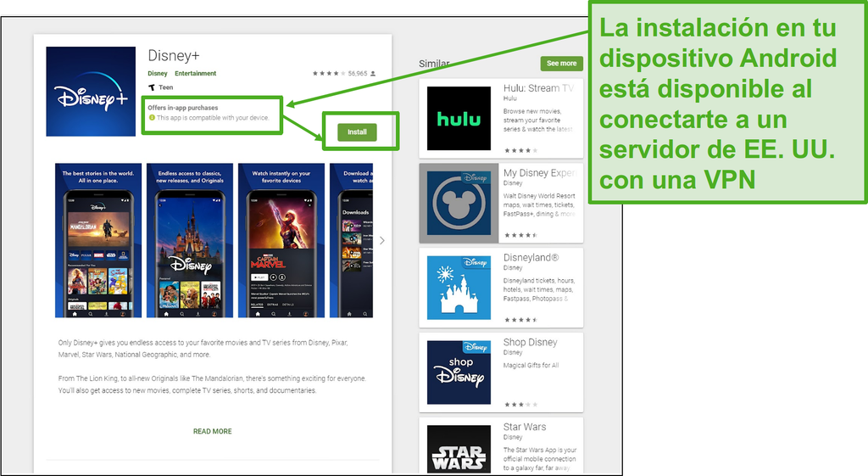Advance screenshots with the right chevron
868x476 pixels.
click(382, 240)
